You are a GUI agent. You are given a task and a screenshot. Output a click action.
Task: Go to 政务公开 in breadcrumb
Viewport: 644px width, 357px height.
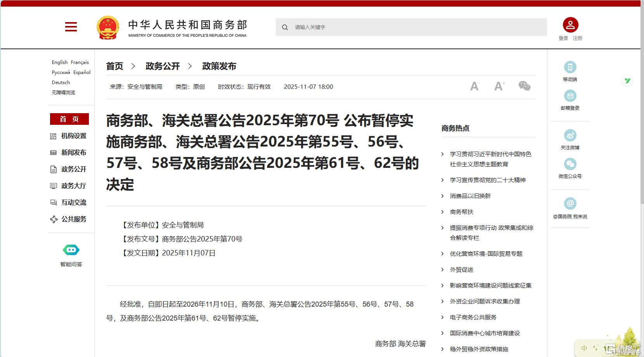(x=163, y=66)
